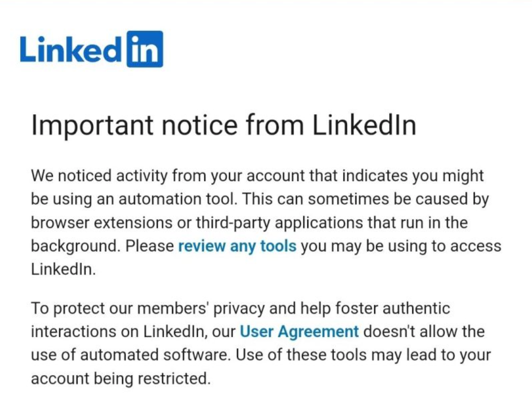
Task: Click the 'browser extensions' text
Action: click(x=99, y=223)
